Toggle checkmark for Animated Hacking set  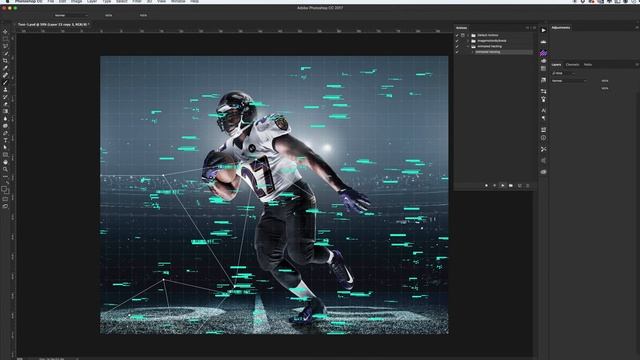pyautogui.click(x=457, y=47)
